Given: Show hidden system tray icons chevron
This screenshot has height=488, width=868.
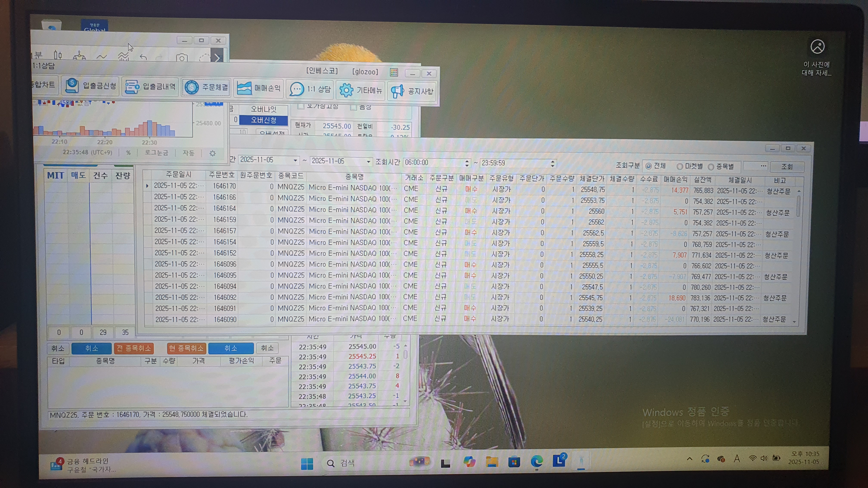Looking at the screenshot, I should point(690,459).
